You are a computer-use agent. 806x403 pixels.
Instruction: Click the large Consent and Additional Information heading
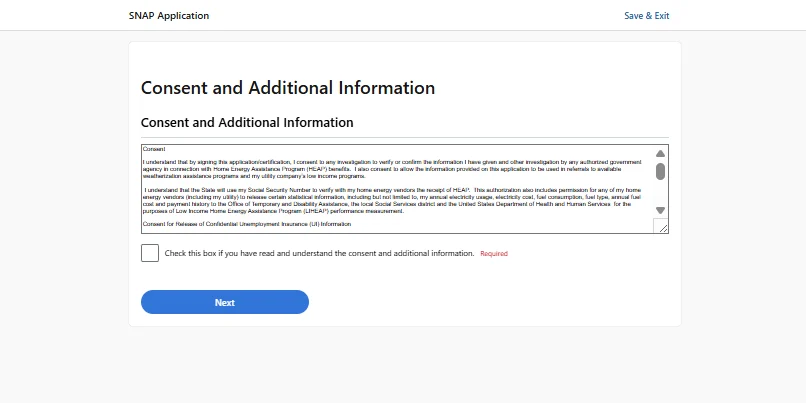pyautogui.click(x=288, y=88)
